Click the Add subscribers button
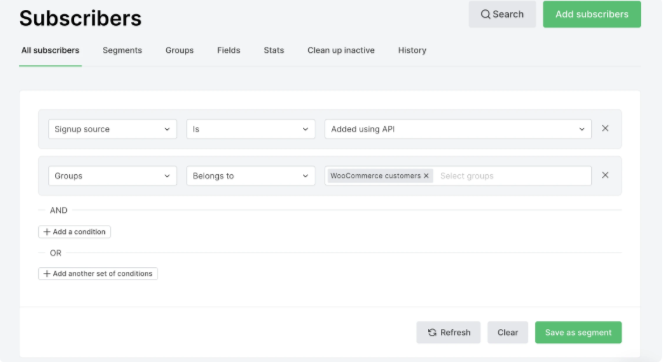Screen dimensions: 663x362 point(592,14)
